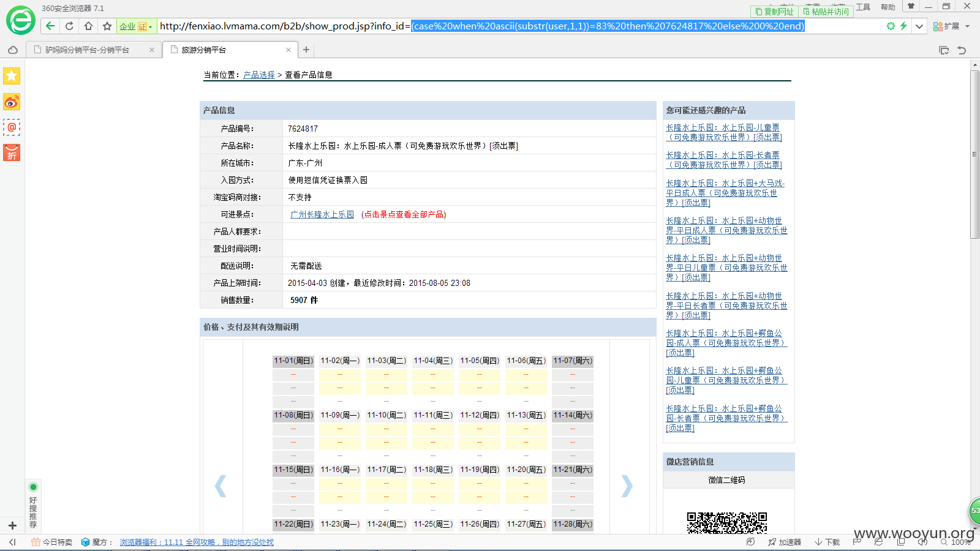Click the cloud sync icon left of tabs

(x=13, y=50)
